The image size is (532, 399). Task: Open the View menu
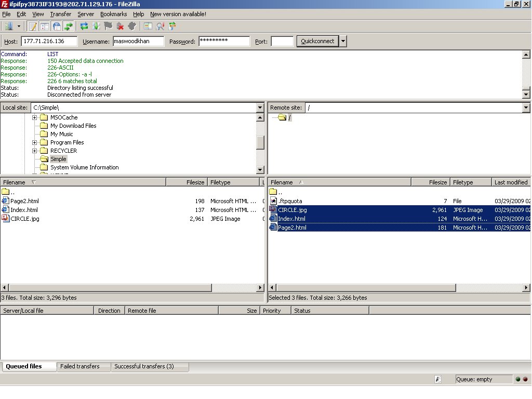38,14
